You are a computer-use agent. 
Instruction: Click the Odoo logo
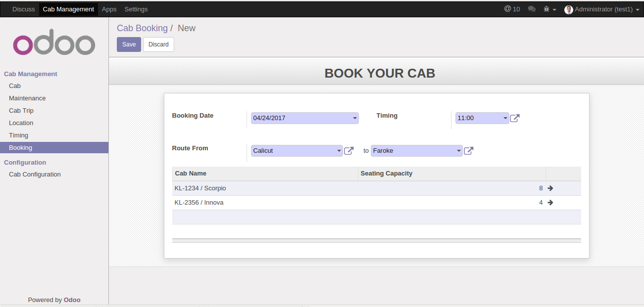click(54, 44)
